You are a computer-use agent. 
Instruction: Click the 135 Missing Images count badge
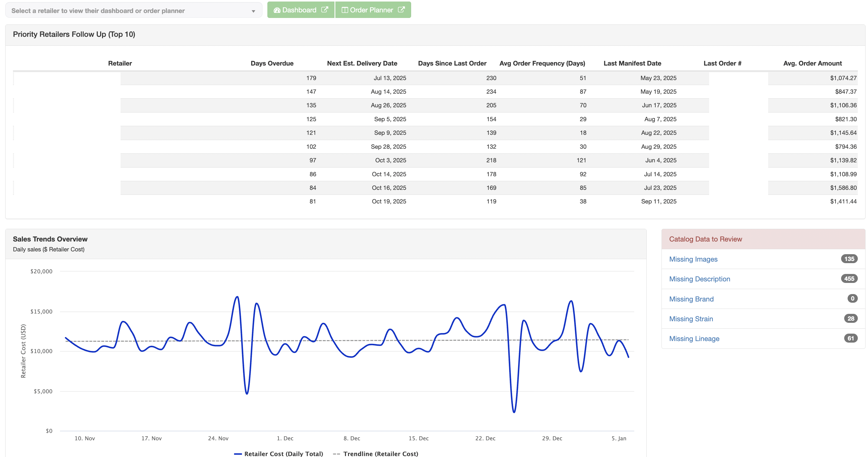(849, 259)
